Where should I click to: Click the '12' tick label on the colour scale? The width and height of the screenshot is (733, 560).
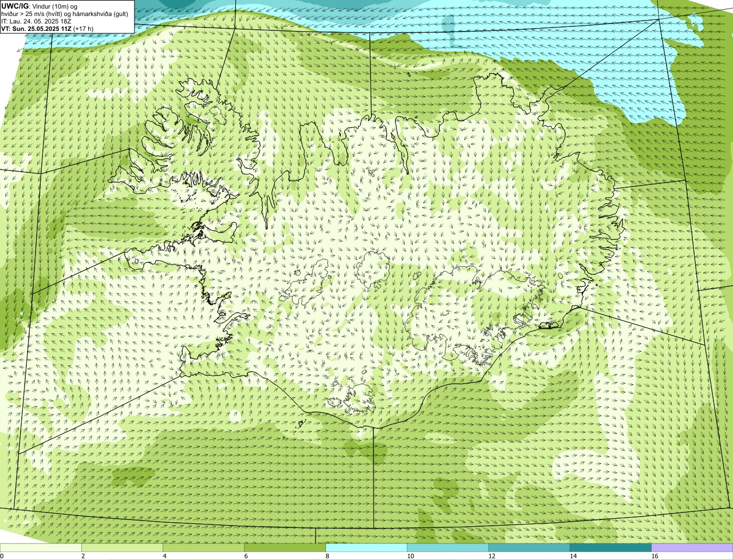[492, 556]
